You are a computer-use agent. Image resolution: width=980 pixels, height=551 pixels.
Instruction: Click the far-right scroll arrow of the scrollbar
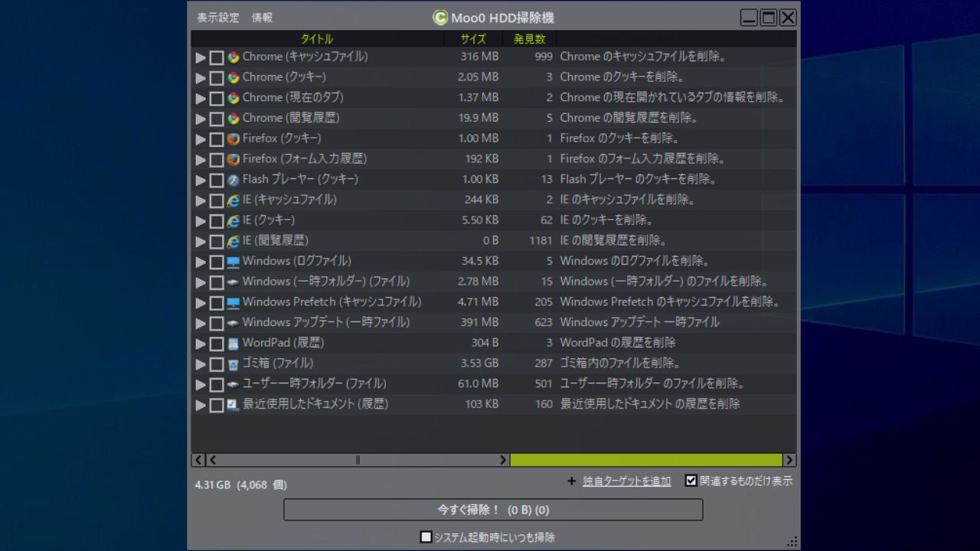pyautogui.click(x=789, y=460)
